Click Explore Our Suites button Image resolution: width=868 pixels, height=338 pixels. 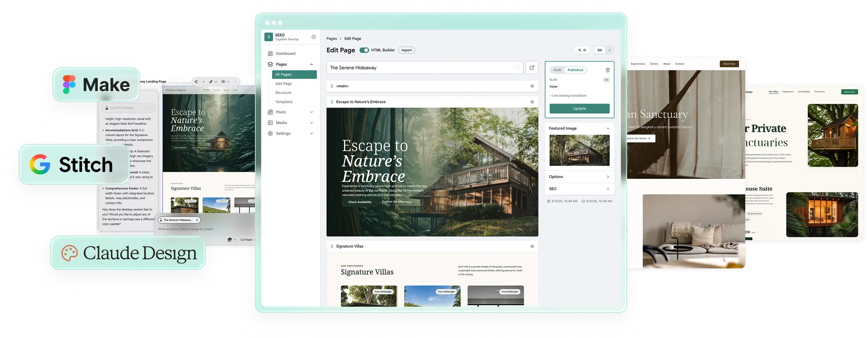(640, 138)
